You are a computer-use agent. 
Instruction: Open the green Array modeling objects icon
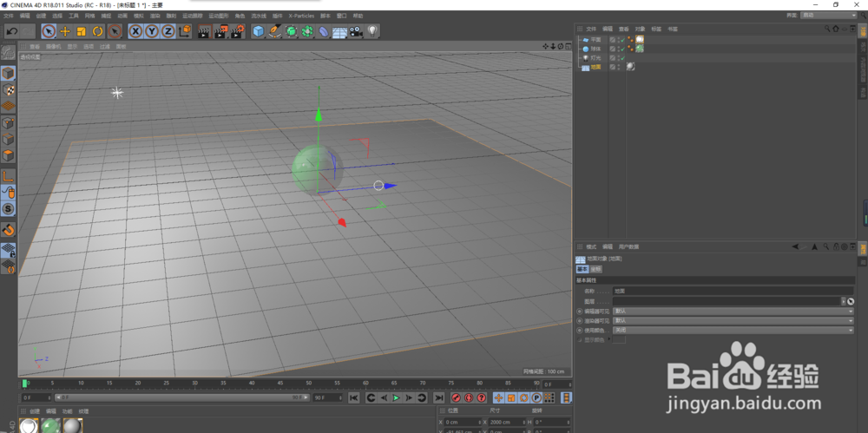(x=307, y=31)
